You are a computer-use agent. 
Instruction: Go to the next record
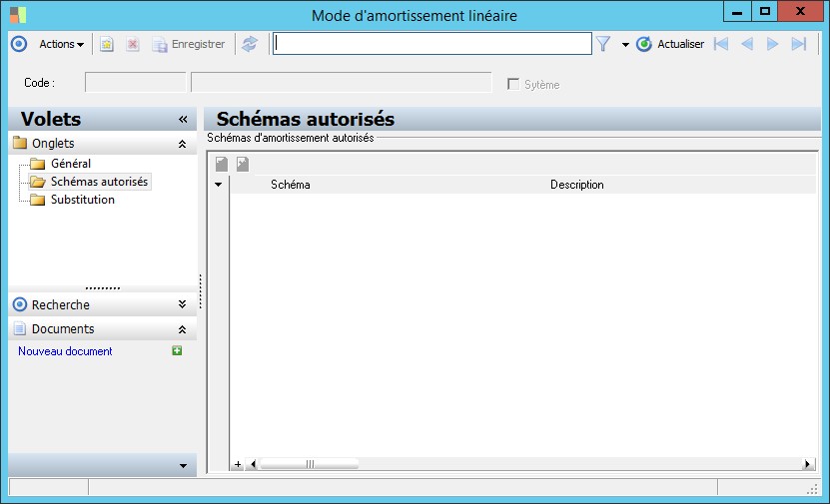pos(772,44)
